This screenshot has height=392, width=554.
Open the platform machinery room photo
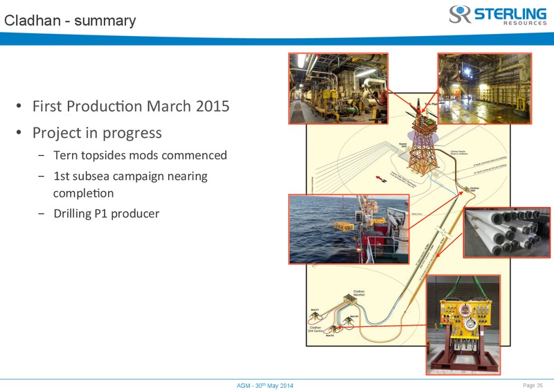click(338, 89)
